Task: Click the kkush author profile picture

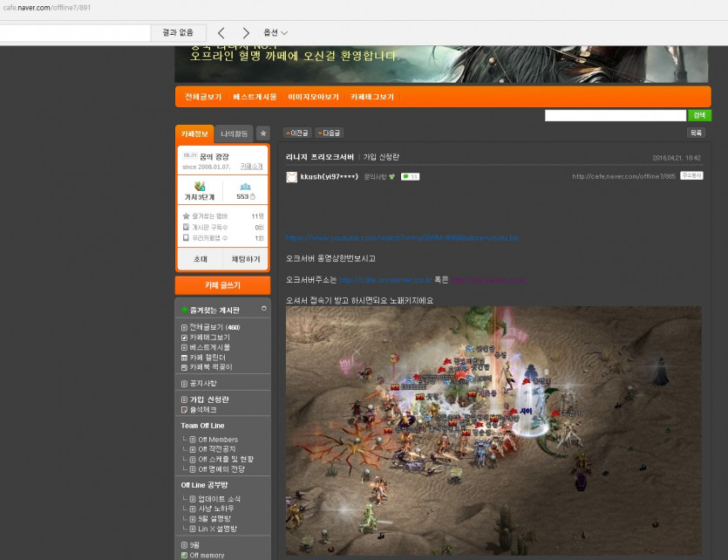Action: click(x=291, y=177)
